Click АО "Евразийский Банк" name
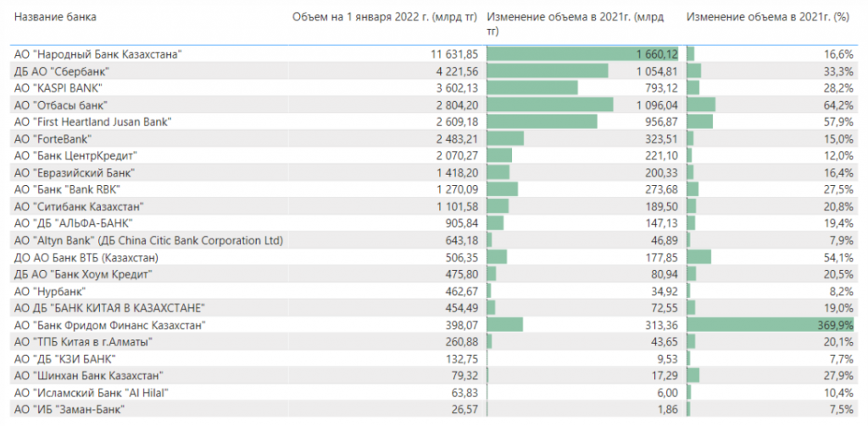Screen dimensions: 868x426 75,173
